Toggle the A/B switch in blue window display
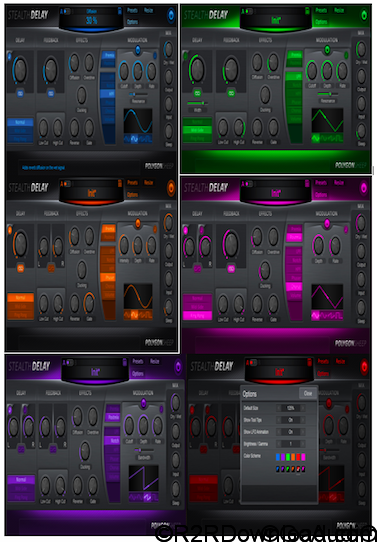Screen dimensions: 377x542 [67, 11]
